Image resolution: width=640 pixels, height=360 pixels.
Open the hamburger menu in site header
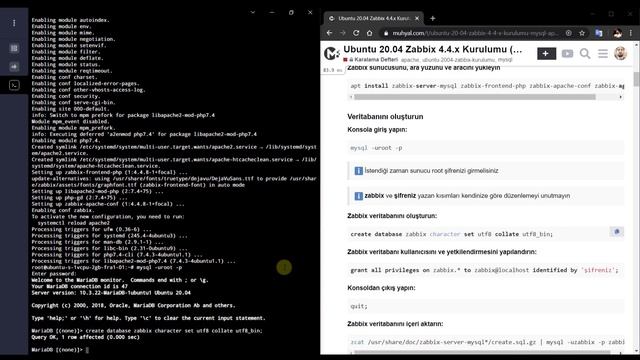click(x=603, y=53)
